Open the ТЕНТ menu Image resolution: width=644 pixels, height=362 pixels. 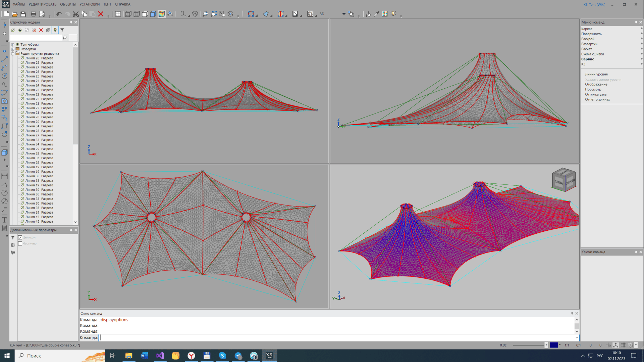(x=107, y=4)
